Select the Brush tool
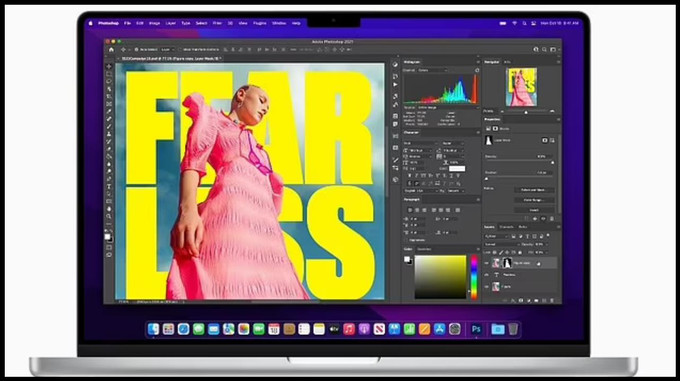Screen dimensions: 680x381 click(109, 126)
